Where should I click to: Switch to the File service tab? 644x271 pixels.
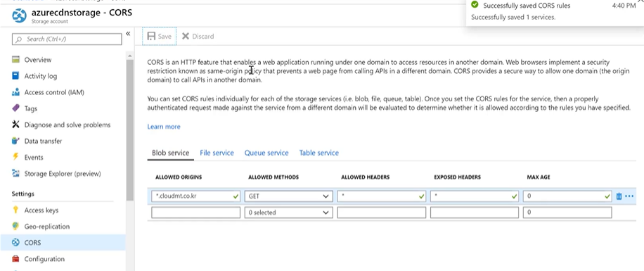point(217,153)
